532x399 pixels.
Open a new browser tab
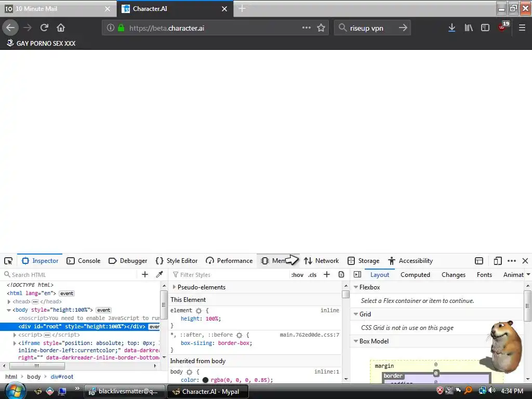[x=242, y=8]
